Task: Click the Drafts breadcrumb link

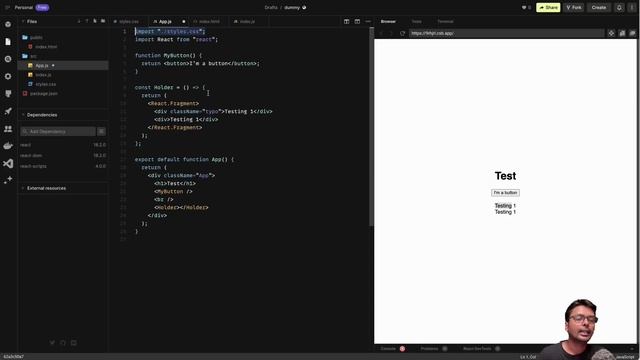Action: click(271, 7)
